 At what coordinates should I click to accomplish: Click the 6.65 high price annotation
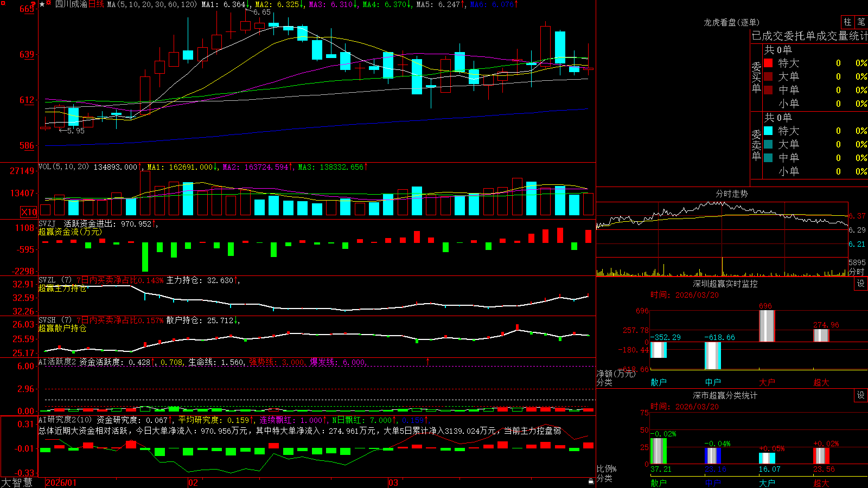(262, 12)
